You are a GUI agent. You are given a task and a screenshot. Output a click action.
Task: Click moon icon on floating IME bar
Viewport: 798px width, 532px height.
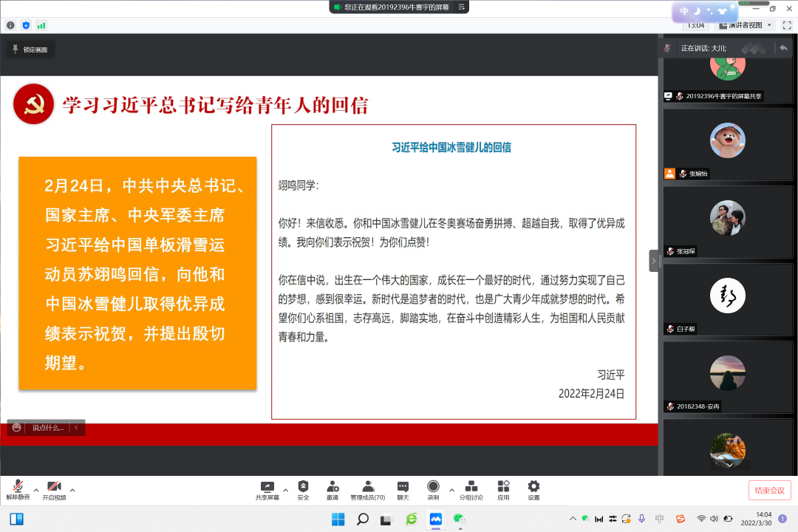[697, 11]
